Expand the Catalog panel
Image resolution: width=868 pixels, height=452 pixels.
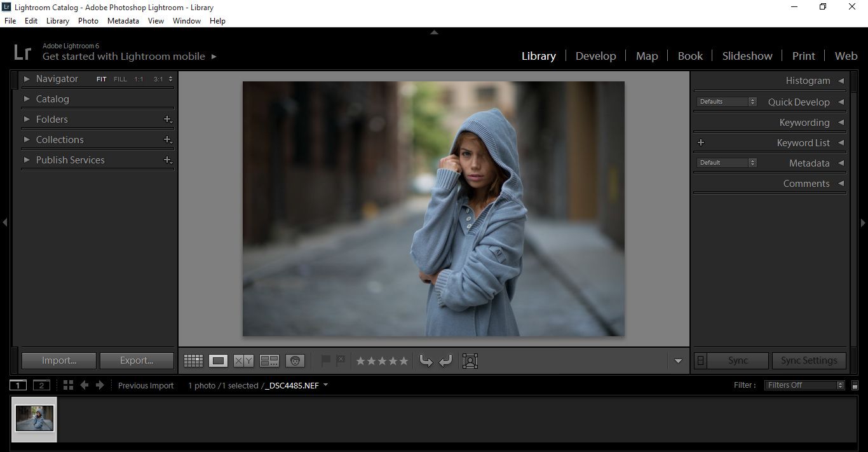coord(27,99)
